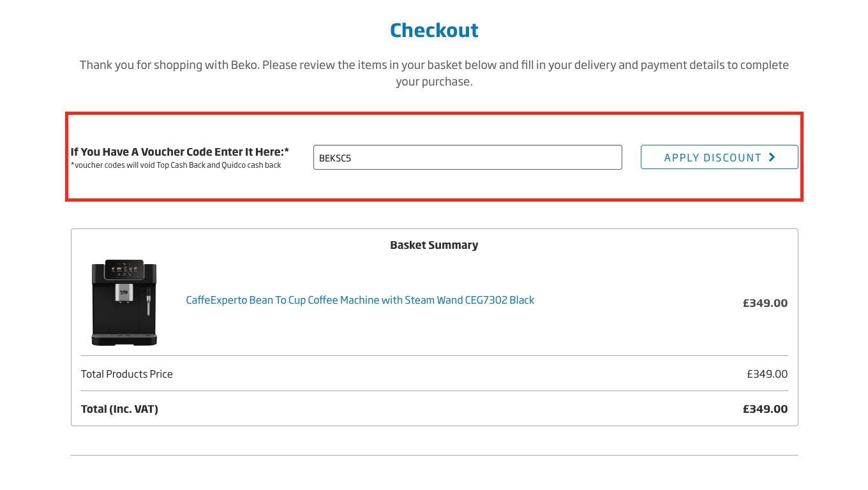Screen dimensions: 868x490
Task: Click the Checkout page heading
Action: pyautogui.click(x=434, y=30)
